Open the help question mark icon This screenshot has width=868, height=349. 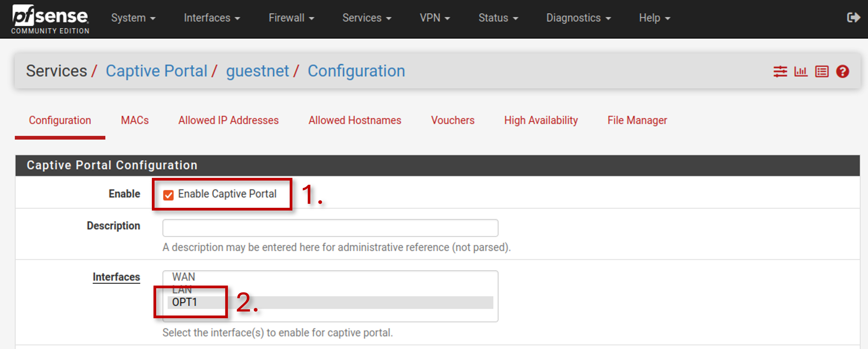(x=842, y=72)
